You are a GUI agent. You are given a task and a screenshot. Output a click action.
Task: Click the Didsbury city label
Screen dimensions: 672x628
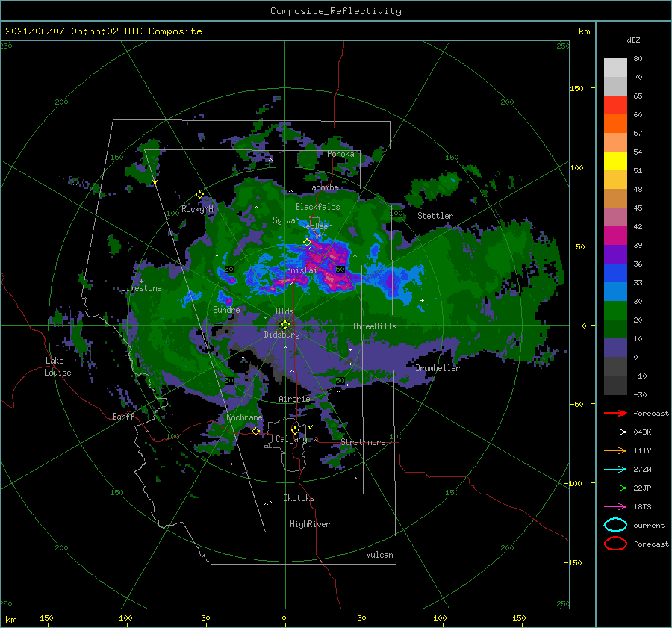point(282,335)
